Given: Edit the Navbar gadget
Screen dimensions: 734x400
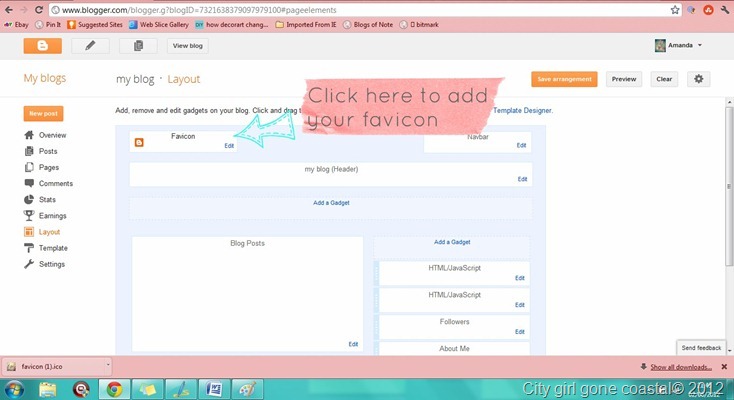Looking at the screenshot, I should (x=521, y=145).
